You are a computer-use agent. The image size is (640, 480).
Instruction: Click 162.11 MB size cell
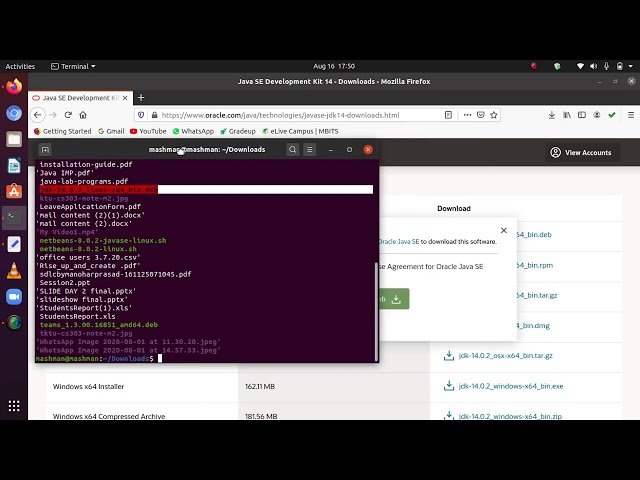[x=260, y=386]
